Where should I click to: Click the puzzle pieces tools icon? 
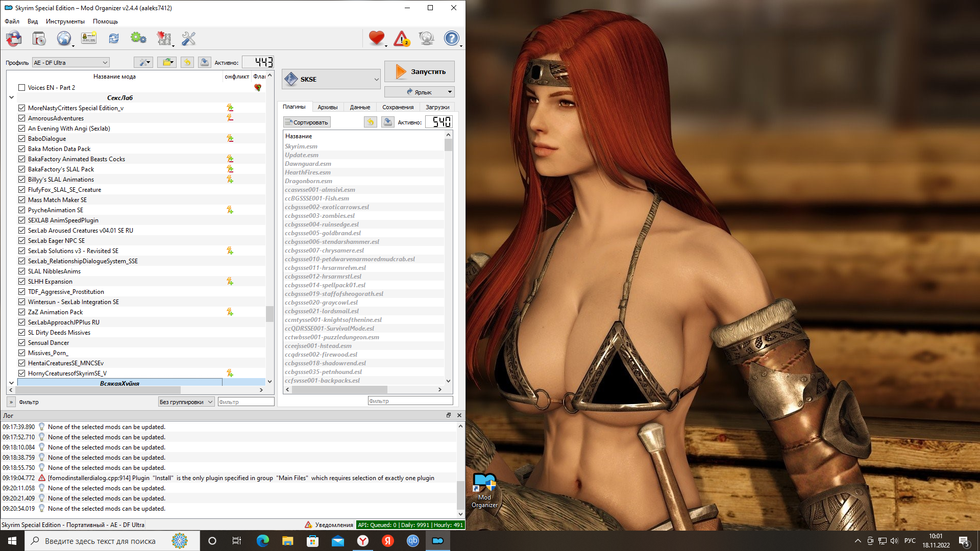coord(163,38)
